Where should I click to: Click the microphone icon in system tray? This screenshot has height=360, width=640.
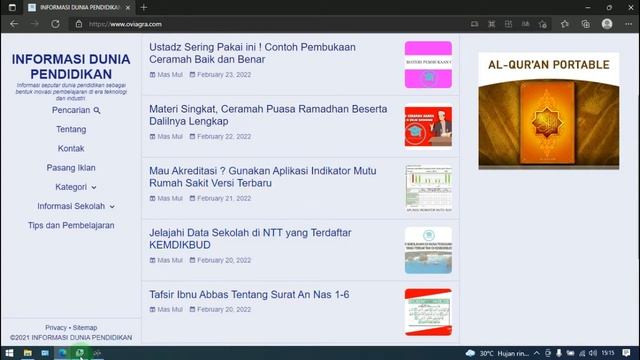pos(559,353)
